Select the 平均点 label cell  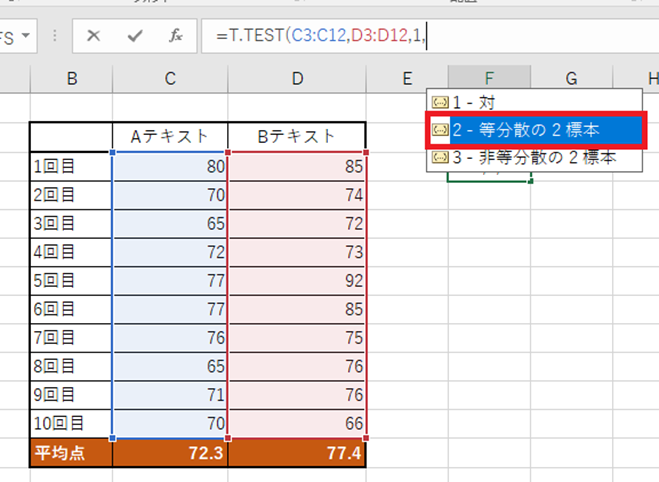point(71,454)
